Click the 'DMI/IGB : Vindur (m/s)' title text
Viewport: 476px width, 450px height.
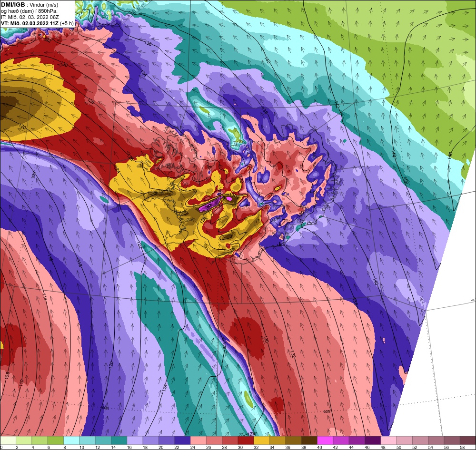(30, 5)
